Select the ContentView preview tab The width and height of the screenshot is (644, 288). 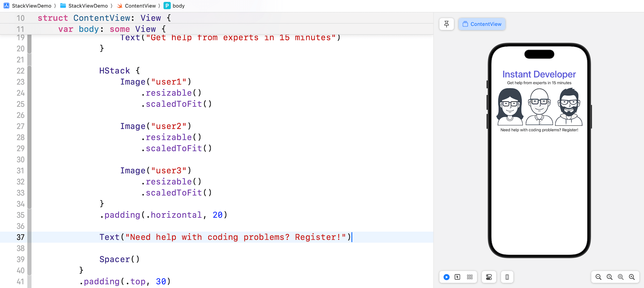482,24
